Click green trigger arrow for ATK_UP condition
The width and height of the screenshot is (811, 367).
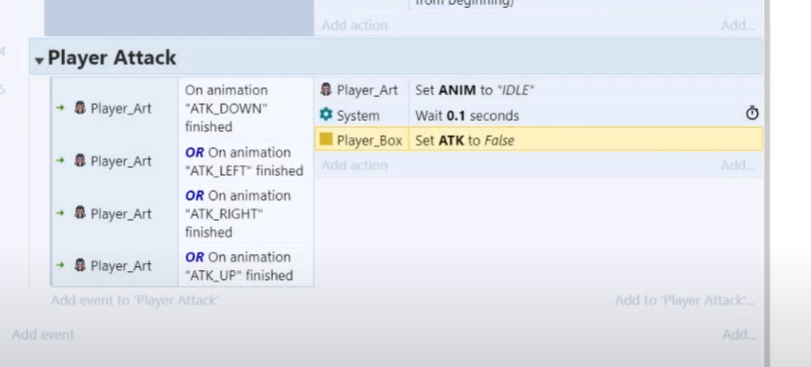tap(61, 265)
